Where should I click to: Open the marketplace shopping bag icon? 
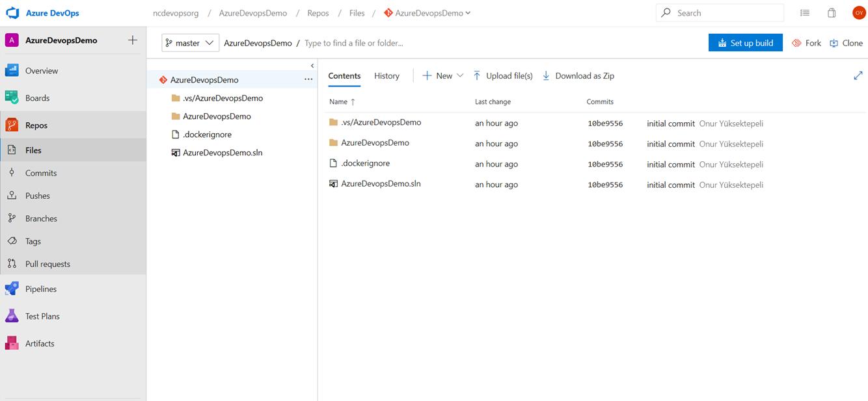coord(832,13)
